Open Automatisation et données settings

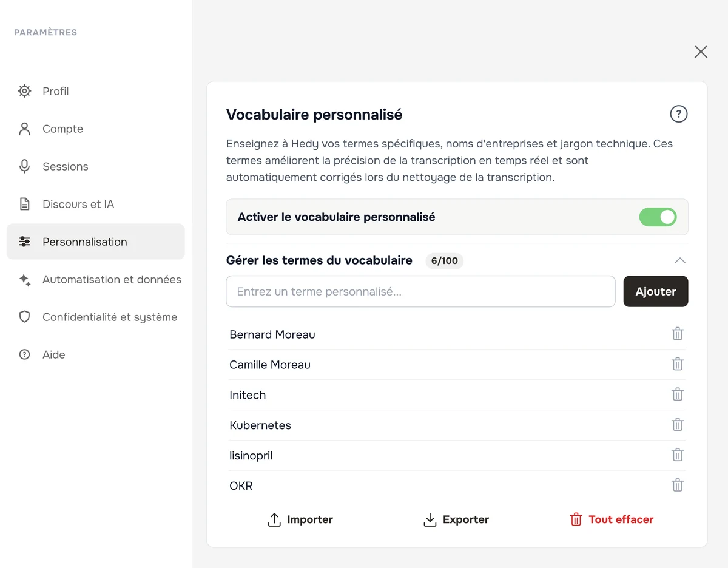point(95,279)
